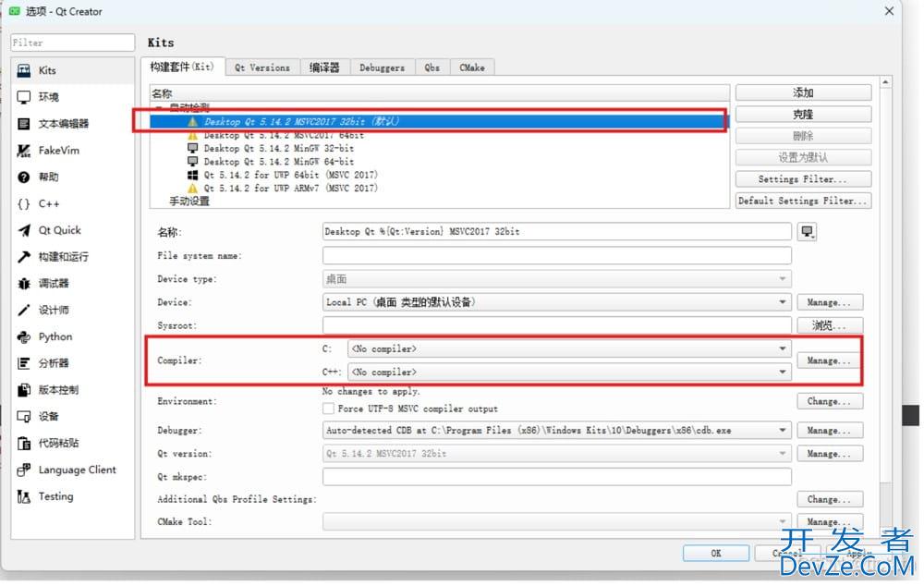Click Windows icon of UWP 64bit kit
This screenshot has width=924, height=586.
(x=192, y=175)
